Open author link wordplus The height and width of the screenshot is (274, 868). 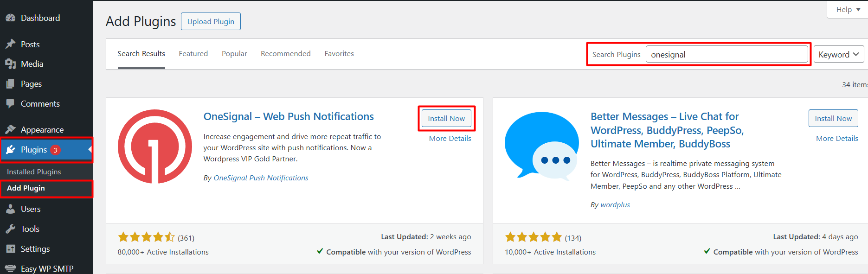(x=615, y=204)
